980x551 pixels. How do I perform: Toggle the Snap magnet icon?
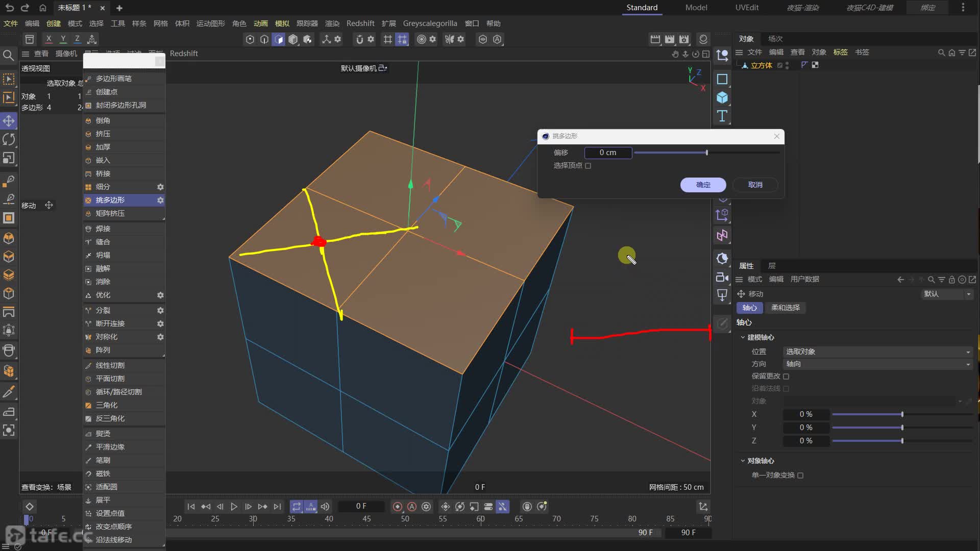tap(359, 39)
